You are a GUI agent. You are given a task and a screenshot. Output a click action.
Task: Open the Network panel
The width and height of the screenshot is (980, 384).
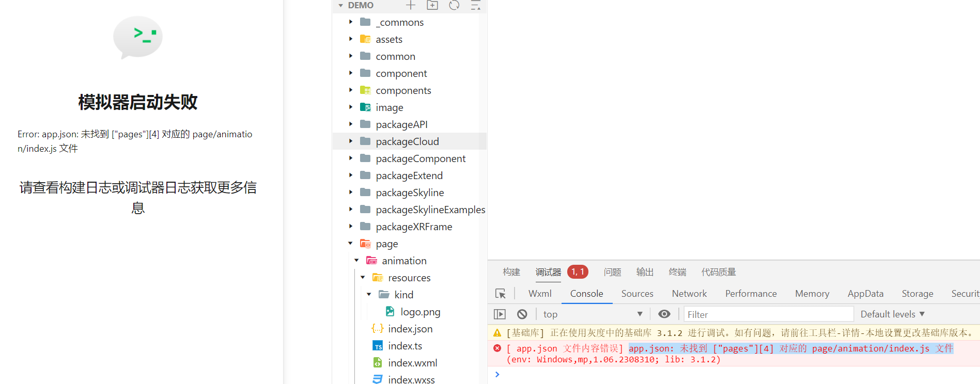[x=689, y=294]
